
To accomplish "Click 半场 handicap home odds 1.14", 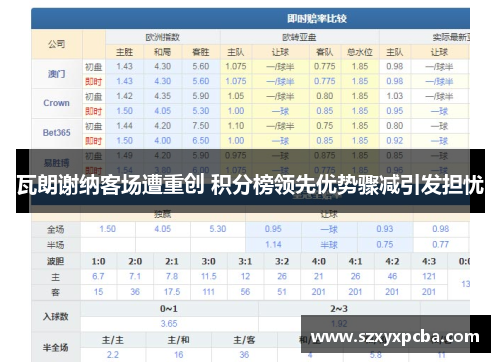I will [273, 245].
